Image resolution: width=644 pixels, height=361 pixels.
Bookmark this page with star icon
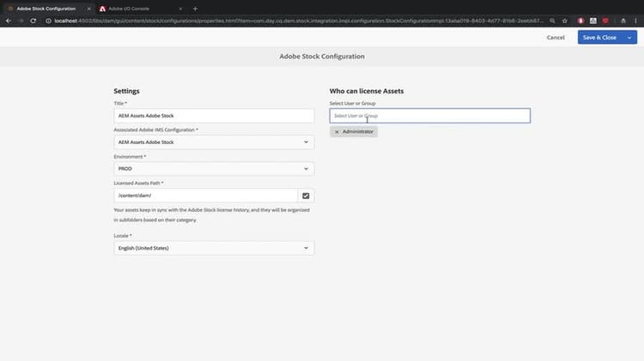pos(565,21)
